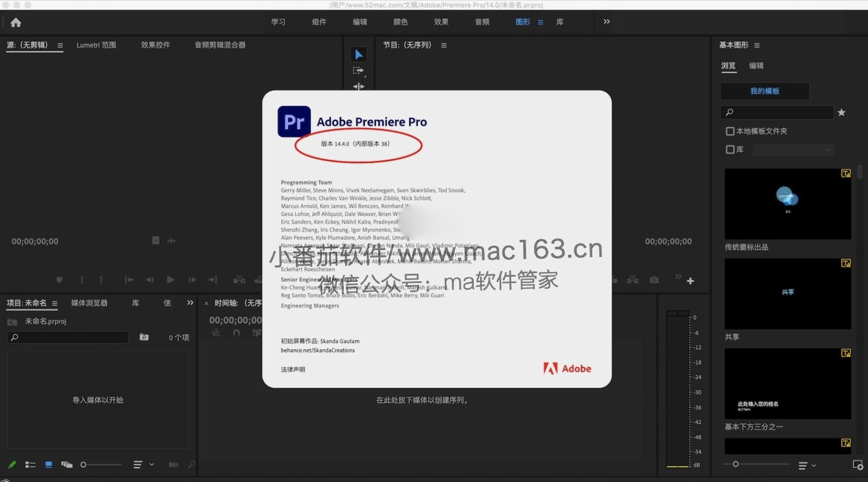Go to the Home screen icon
Screen dimensions: 868x482
(16, 22)
